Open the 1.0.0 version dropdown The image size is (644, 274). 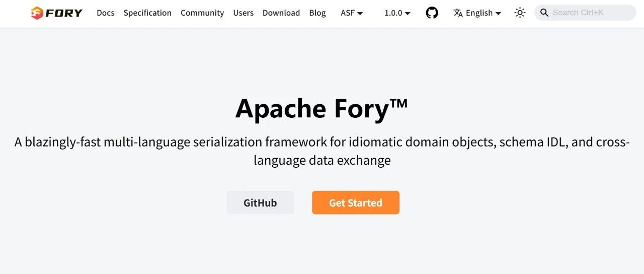click(x=397, y=13)
